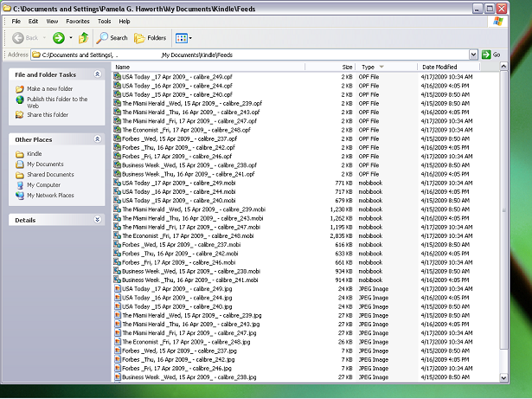
Task: Open the Search pane
Action: [112, 38]
